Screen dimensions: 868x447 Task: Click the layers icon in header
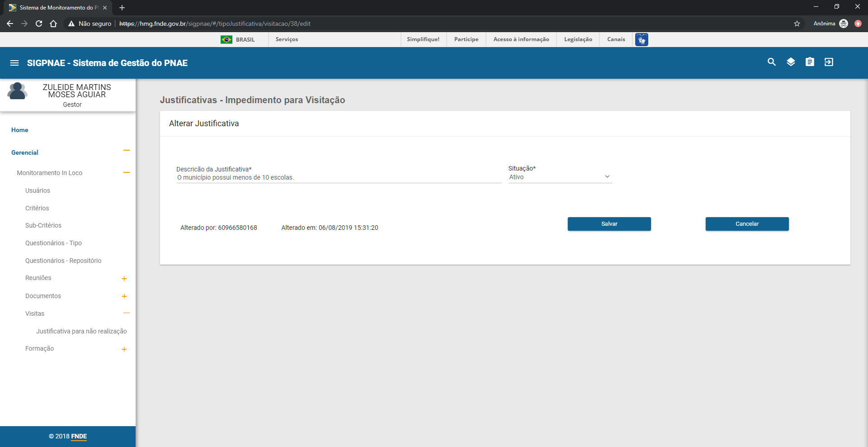click(x=790, y=62)
